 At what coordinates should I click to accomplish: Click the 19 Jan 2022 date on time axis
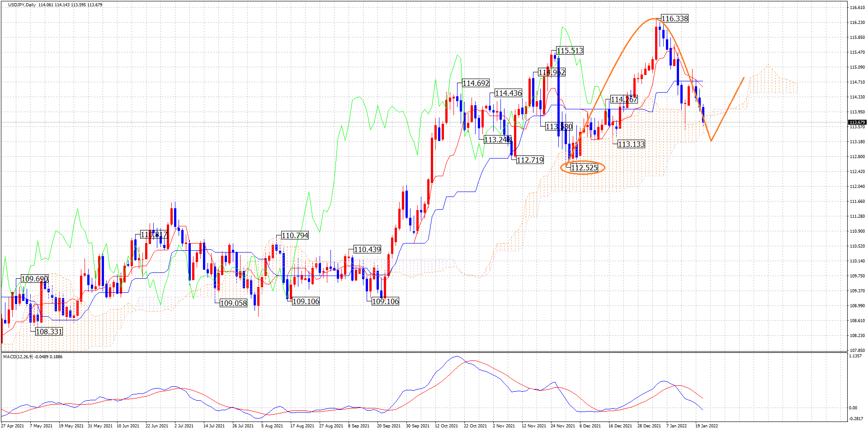pyautogui.click(x=706, y=426)
